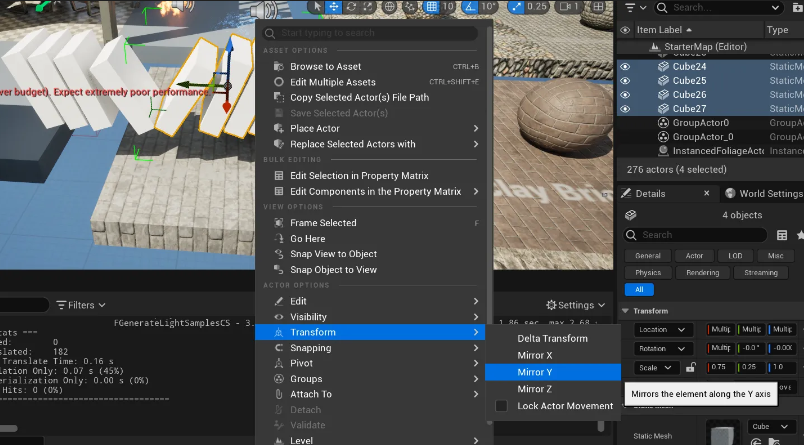Toggle Cube24 visibility eye
The width and height of the screenshot is (804, 445).
(625, 67)
